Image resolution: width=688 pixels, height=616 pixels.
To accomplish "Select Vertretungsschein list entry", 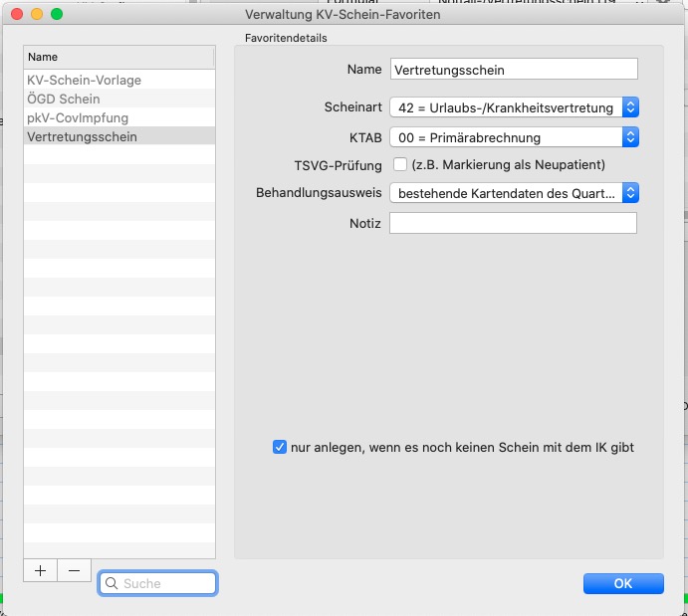I will [x=119, y=136].
